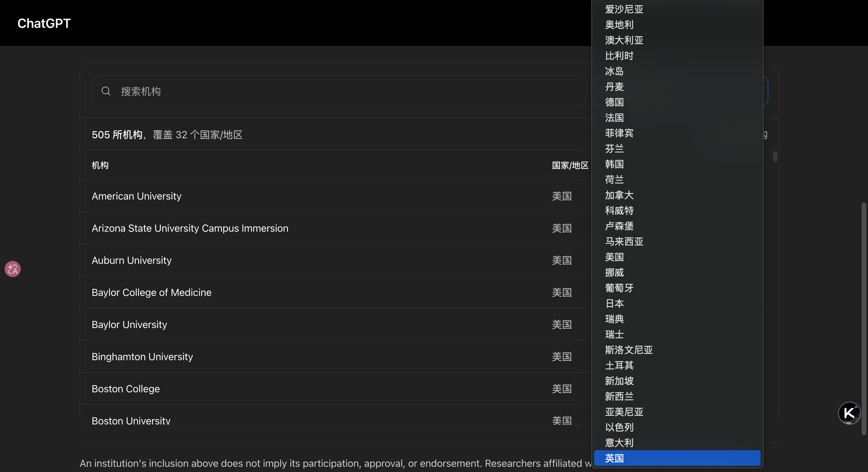Click the search magnifier icon

[106, 91]
